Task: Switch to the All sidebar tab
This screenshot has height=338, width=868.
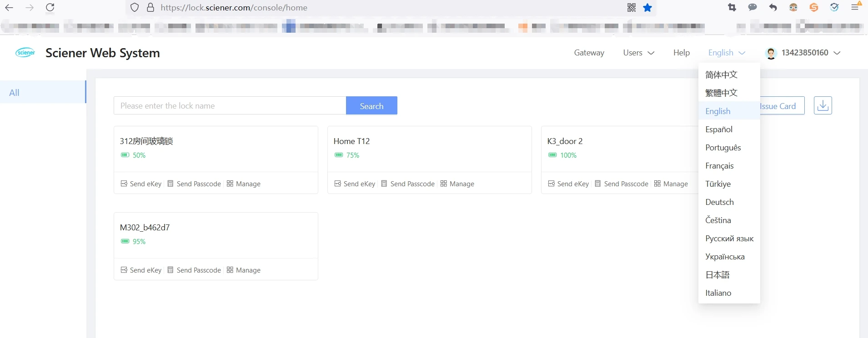Action: tap(43, 92)
